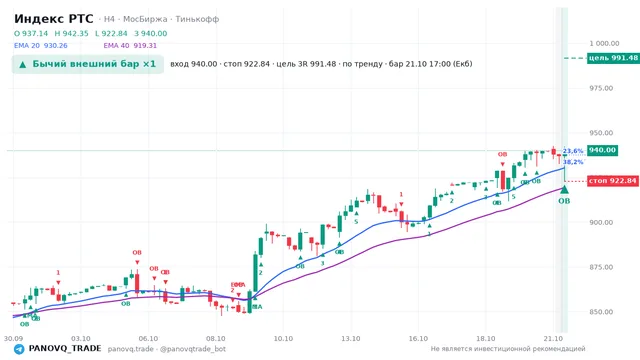Screen dimensions: 640x360
Task: Select the 'цель 991.48' target price label
Action: [x=613, y=58]
